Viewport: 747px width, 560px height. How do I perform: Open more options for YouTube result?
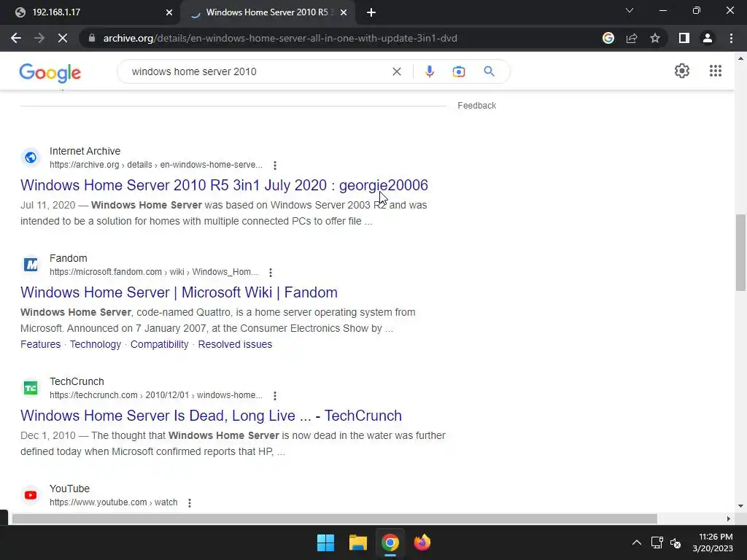click(190, 503)
